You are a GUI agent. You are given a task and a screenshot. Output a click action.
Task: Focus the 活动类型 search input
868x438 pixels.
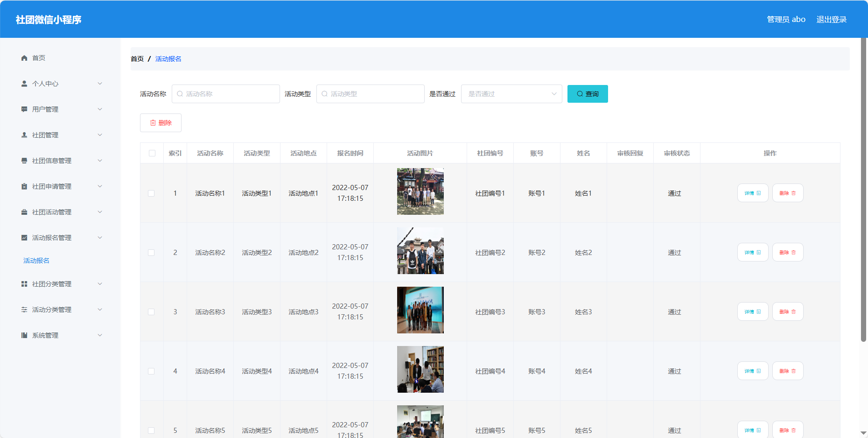(371, 94)
